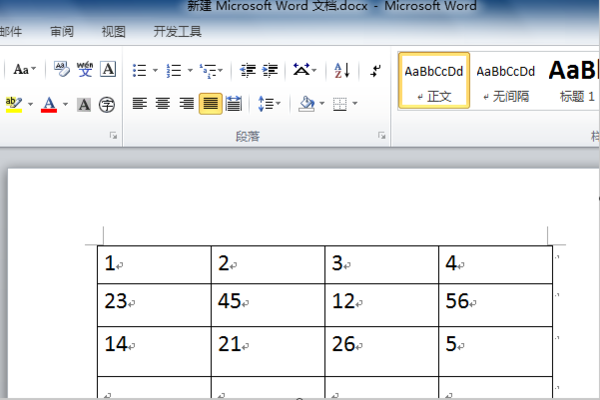Align text right
Image resolution: width=600 pixels, height=400 pixels.
point(186,103)
